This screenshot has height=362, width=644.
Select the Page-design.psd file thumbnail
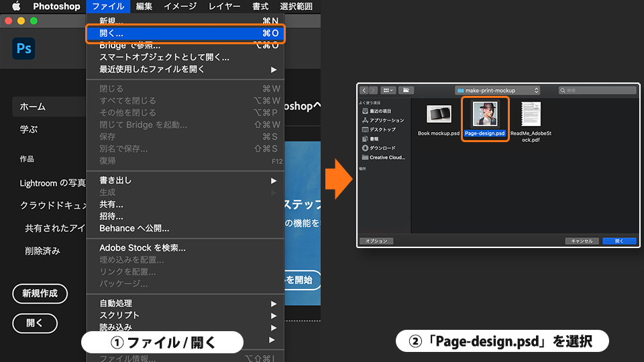point(485,114)
